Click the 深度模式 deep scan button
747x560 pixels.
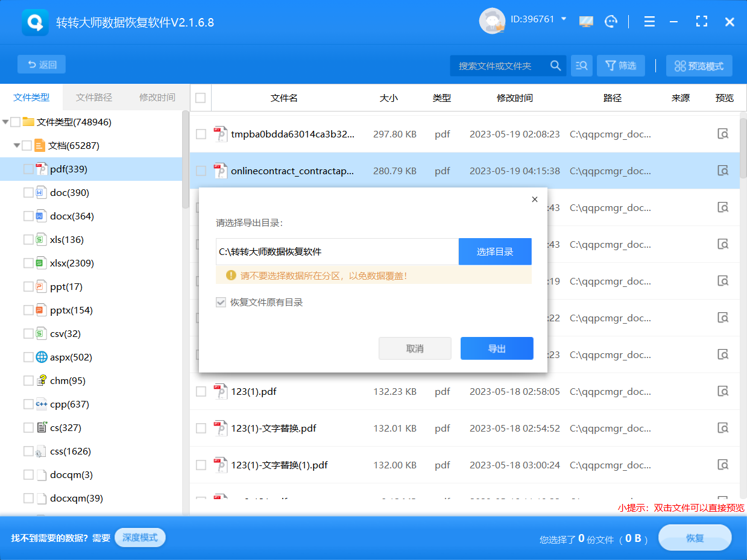point(140,537)
